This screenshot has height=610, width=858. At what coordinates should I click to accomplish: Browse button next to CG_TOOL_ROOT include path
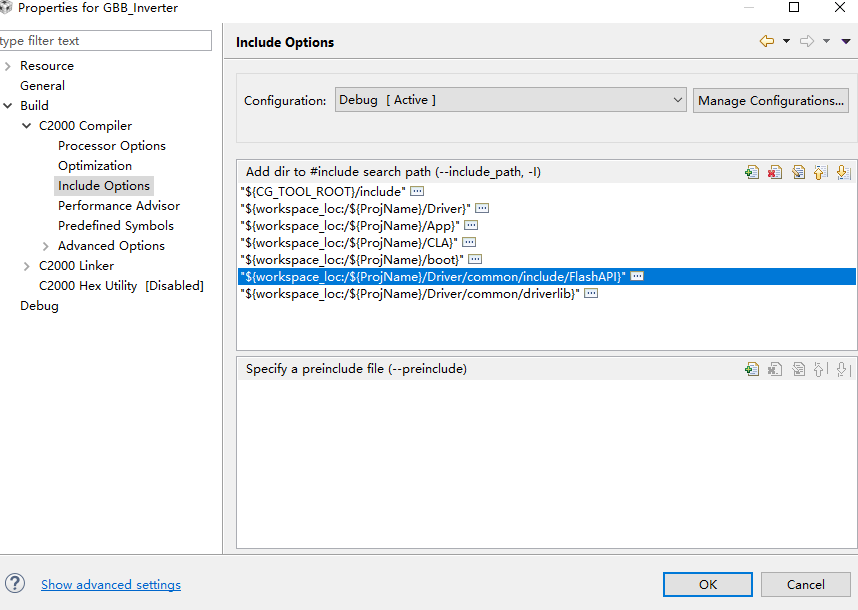[x=418, y=190]
